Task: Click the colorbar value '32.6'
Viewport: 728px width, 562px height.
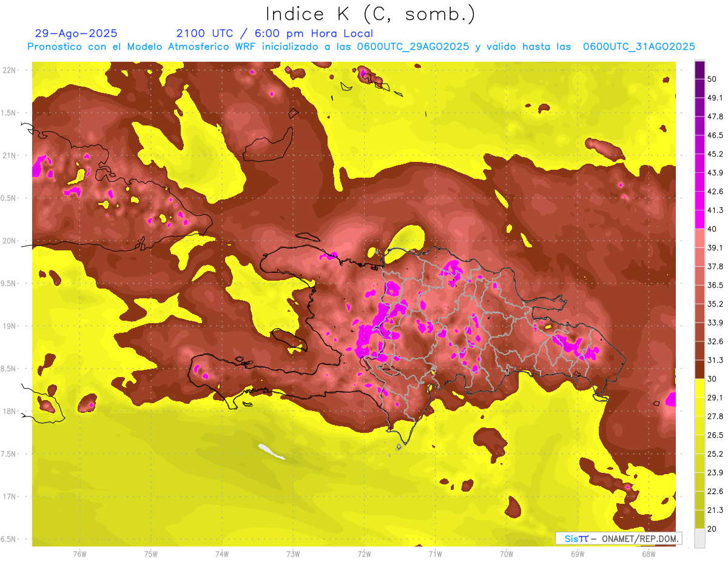Action: [715, 341]
